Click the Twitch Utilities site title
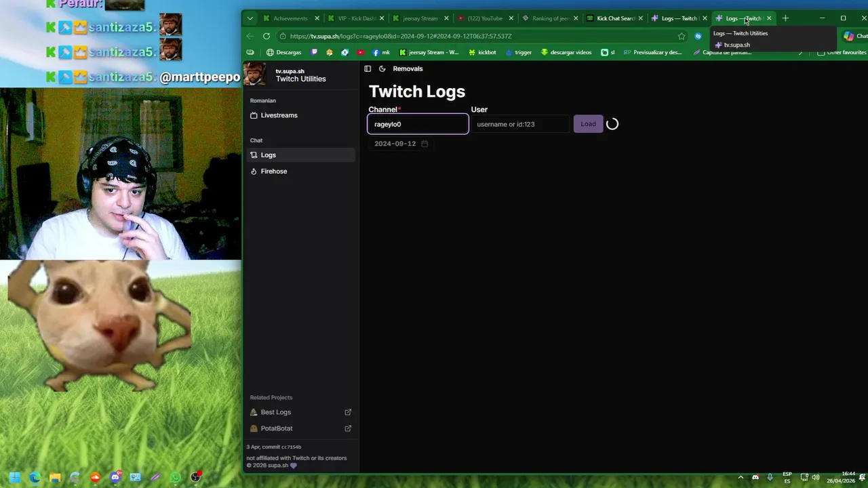 click(x=300, y=79)
